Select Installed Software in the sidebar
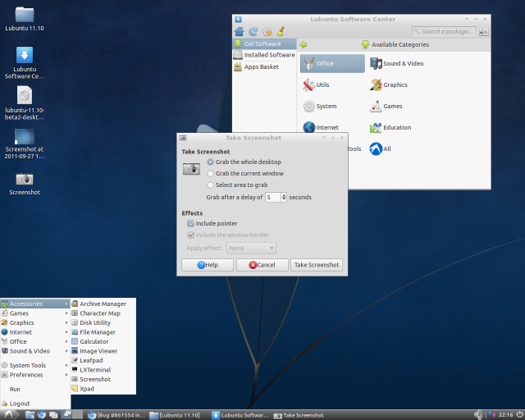 264,55
